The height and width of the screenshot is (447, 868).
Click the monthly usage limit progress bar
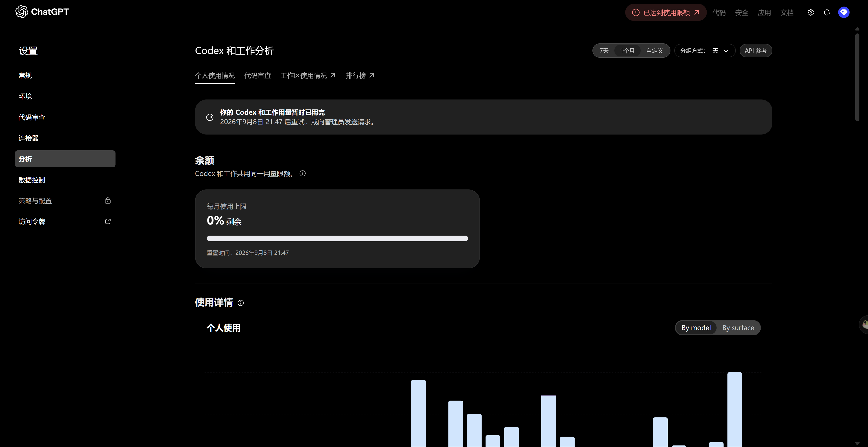(337, 238)
